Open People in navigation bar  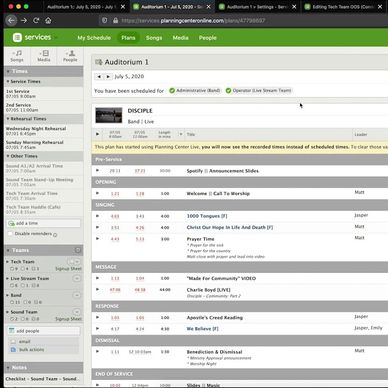tap(208, 38)
